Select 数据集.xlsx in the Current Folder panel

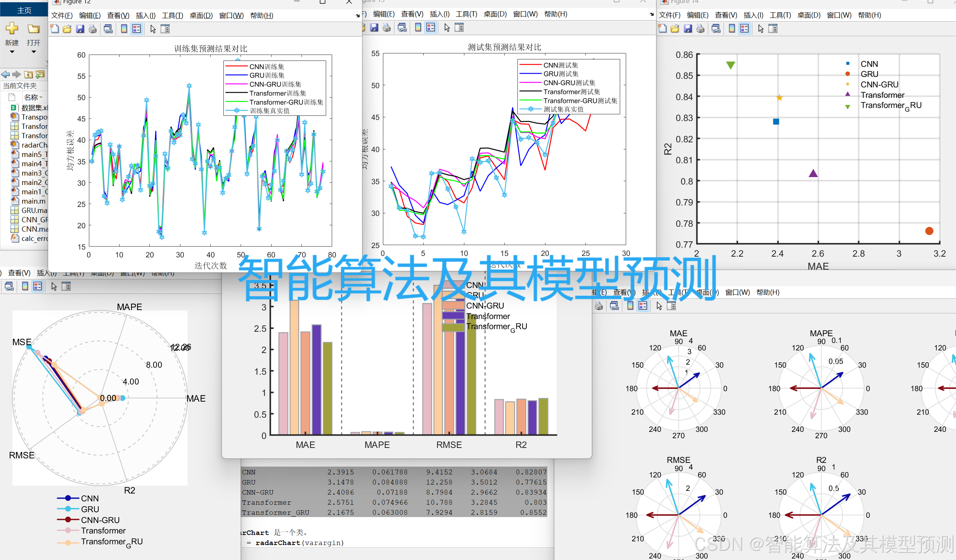coord(34,108)
